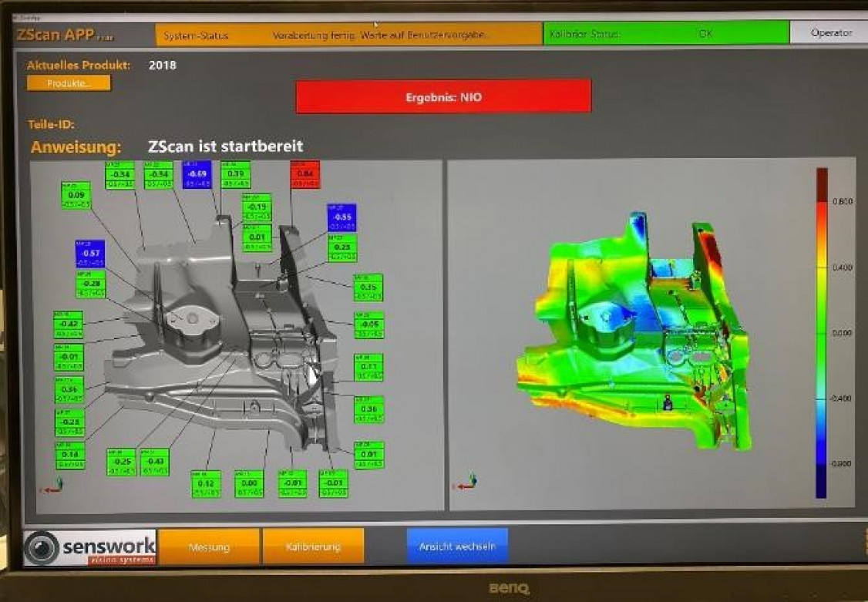The image size is (868, 602).
Task: Open the Produkte... product selection
Action: click(x=69, y=83)
